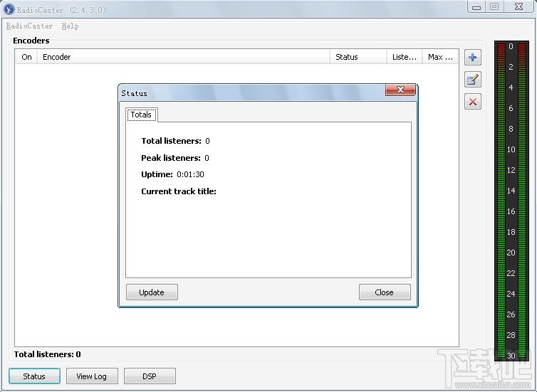Minimize the RadioCaster main window
This screenshot has width=537, height=392.
476,7
